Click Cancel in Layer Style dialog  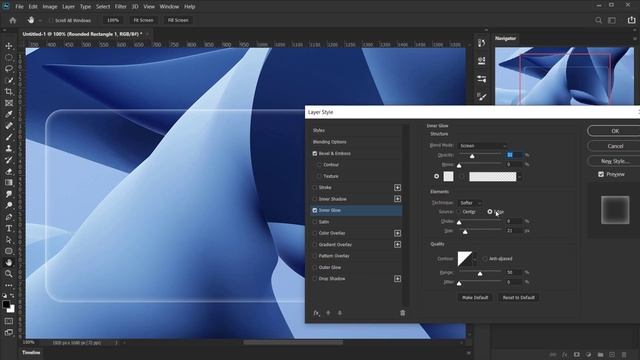pyautogui.click(x=614, y=146)
